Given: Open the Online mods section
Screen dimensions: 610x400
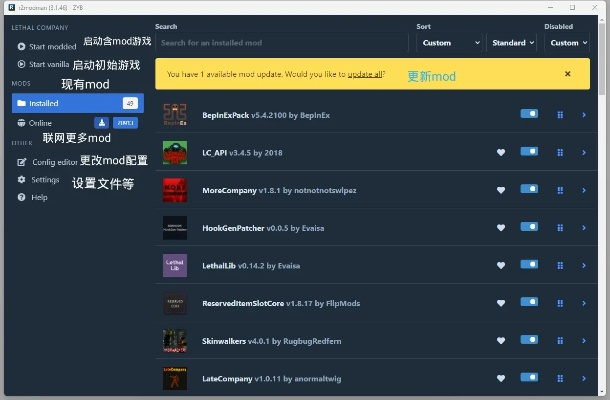Looking at the screenshot, I should tap(40, 123).
